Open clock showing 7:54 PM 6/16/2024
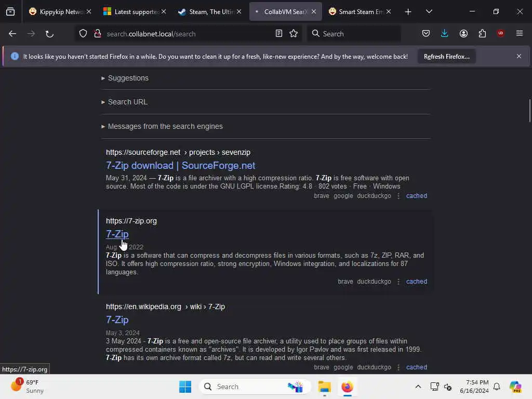Screen dimensions: 532x399 (474, 387)
